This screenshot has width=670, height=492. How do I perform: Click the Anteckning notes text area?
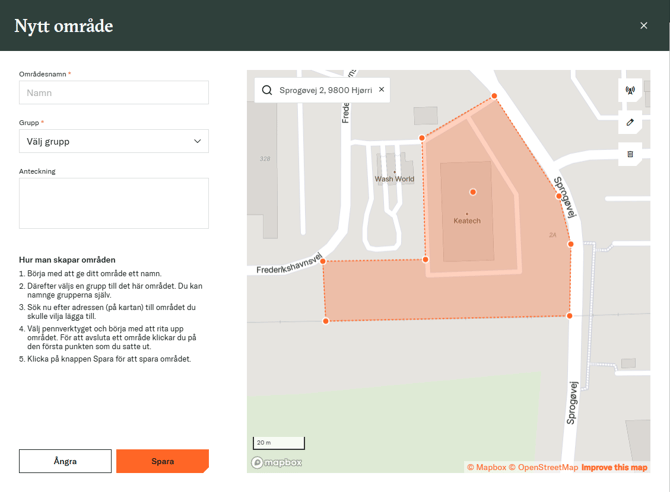113,203
